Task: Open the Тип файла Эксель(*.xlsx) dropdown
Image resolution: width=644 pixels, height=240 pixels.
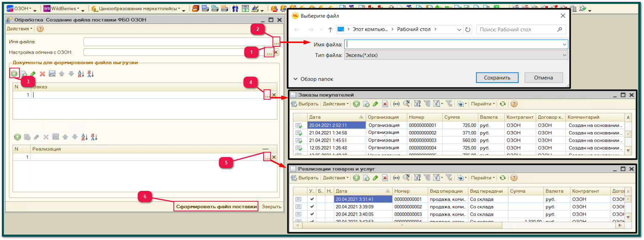Action: click(456, 55)
